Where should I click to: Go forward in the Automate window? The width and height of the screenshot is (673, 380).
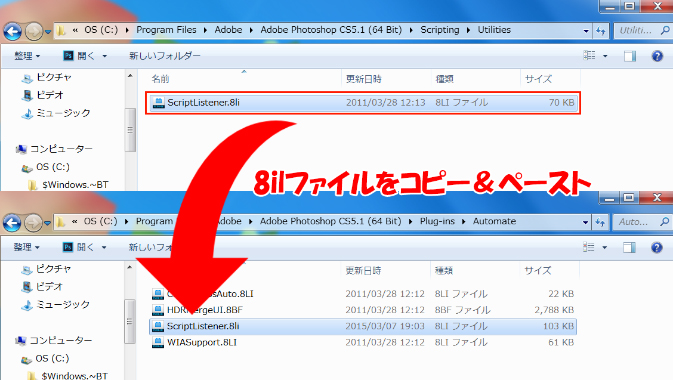[33, 222]
